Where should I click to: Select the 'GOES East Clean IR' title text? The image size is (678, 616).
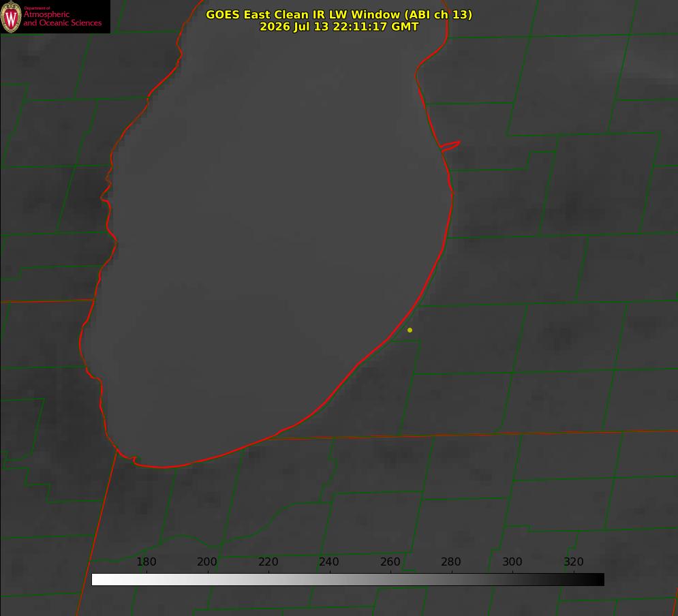pyautogui.click(x=266, y=14)
